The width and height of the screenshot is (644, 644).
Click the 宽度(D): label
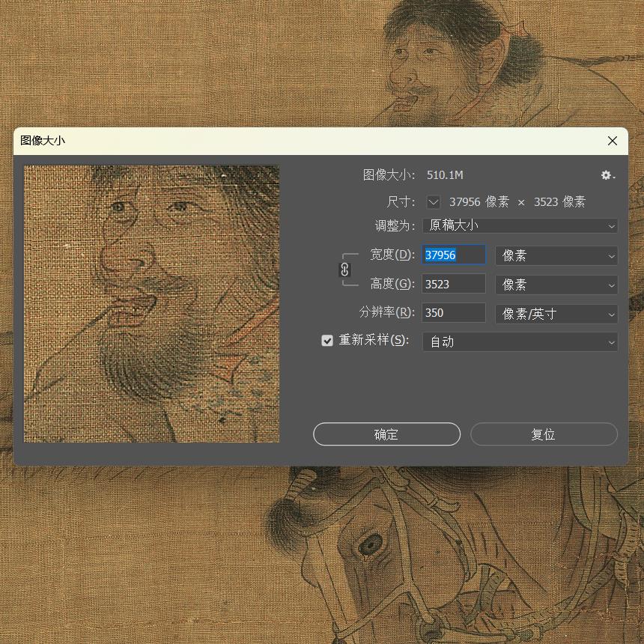click(x=392, y=255)
